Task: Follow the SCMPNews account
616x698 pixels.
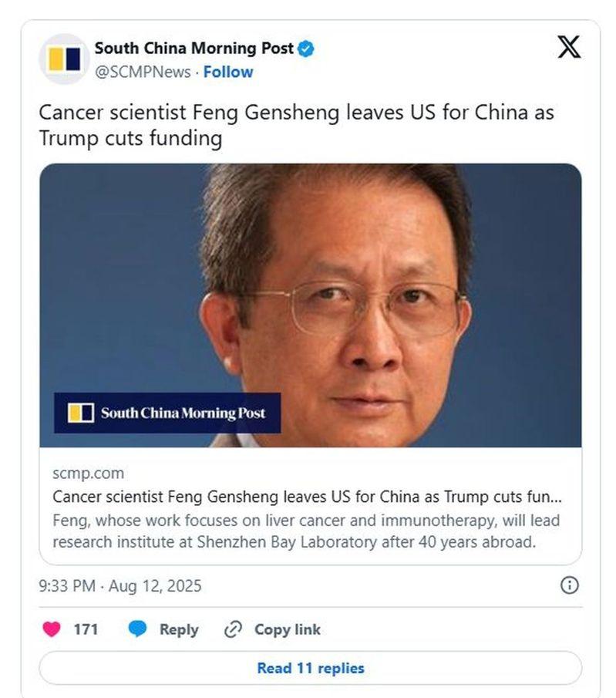Action: pyautogui.click(x=228, y=72)
